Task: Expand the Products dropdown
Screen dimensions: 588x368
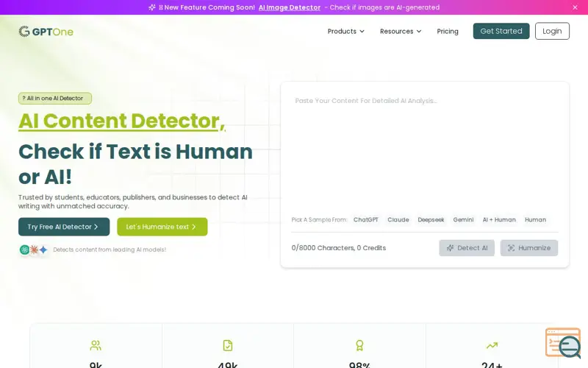Action: [x=345, y=31]
